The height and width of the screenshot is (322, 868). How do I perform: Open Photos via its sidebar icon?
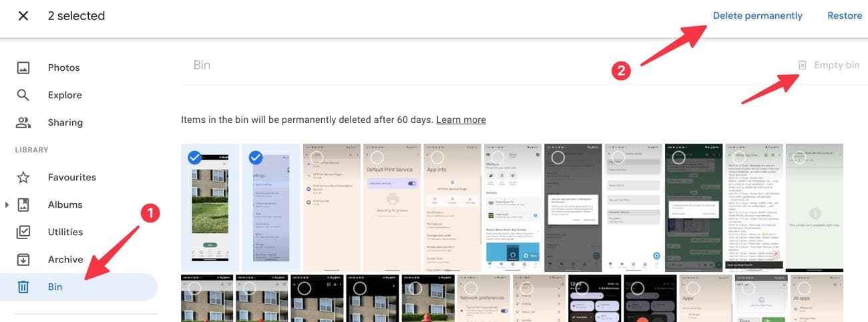pos(23,67)
